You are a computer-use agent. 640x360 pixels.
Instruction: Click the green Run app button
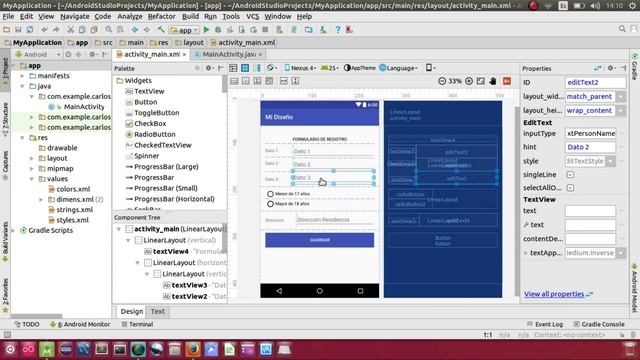(206, 29)
